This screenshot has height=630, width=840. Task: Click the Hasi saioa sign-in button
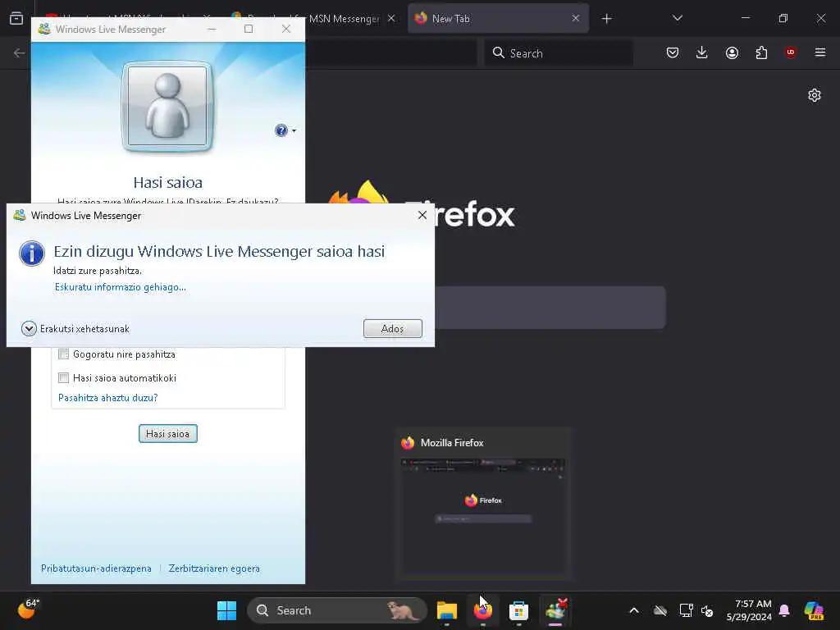[x=167, y=433]
